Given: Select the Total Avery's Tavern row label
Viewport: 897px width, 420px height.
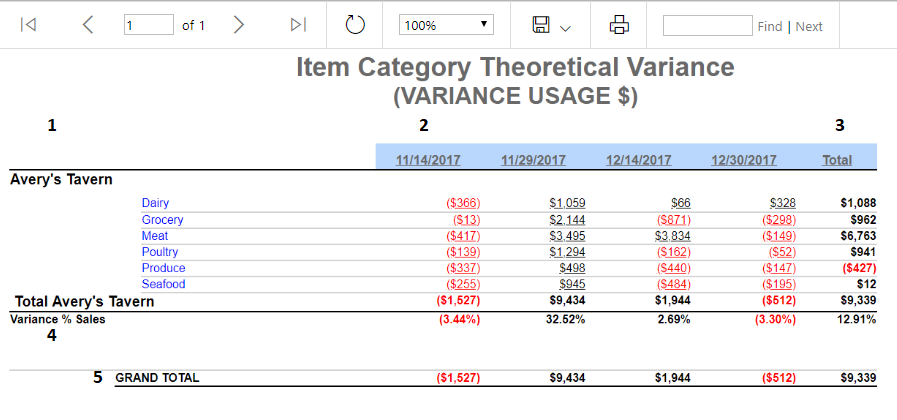Looking at the screenshot, I should tap(85, 302).
